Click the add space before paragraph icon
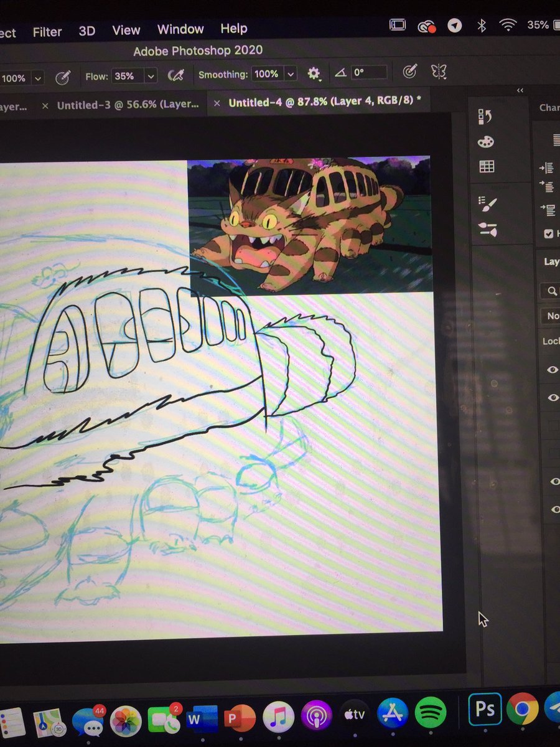This screenshot has height=747, width=560. click(x=548, y=209)
